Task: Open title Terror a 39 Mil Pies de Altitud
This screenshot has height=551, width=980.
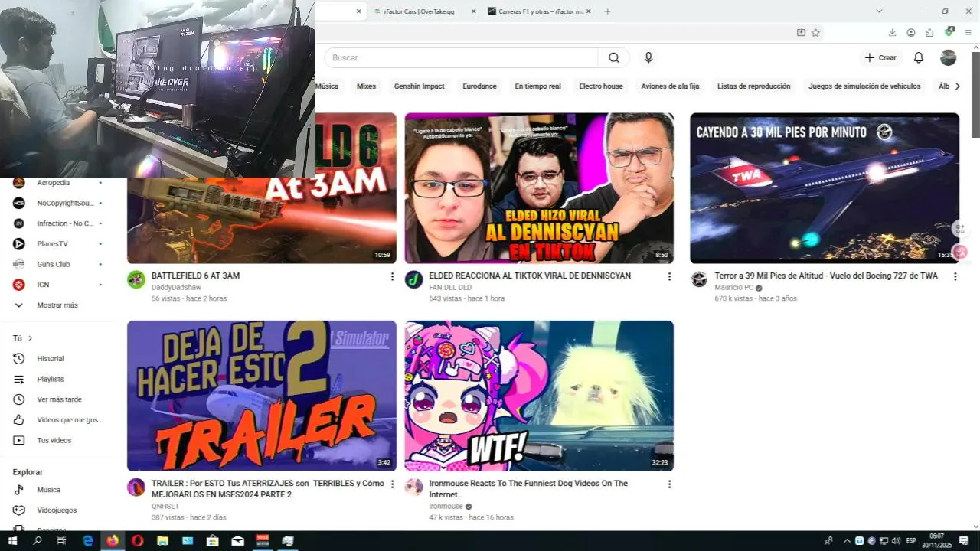Action: (825, 275)
